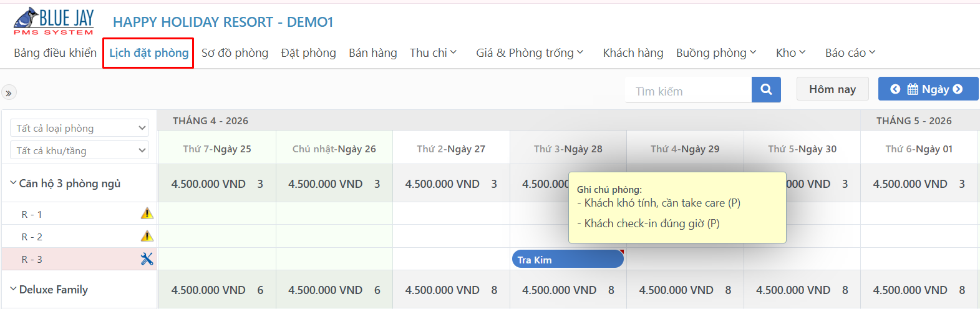Go to next day with right arrow
The image size is (980, 309).
[958, 89]
